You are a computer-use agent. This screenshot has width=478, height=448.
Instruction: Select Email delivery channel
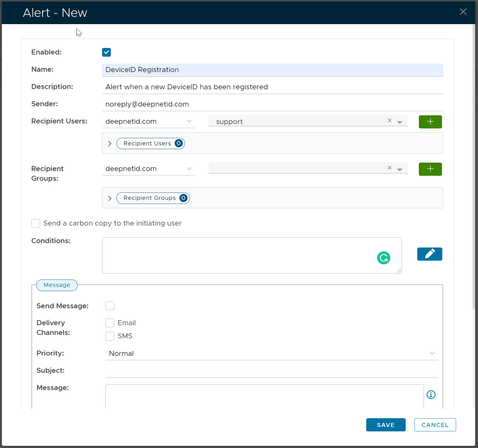110,323
